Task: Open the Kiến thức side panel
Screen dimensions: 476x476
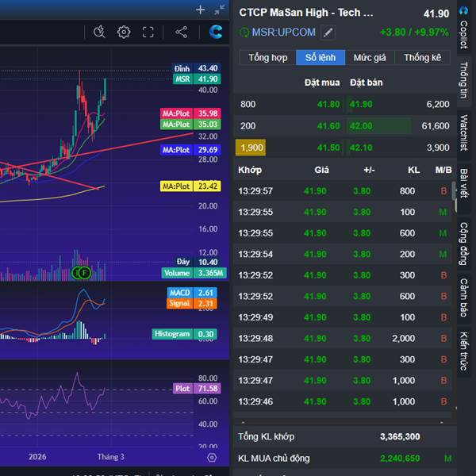Action: tap(463, 351)
